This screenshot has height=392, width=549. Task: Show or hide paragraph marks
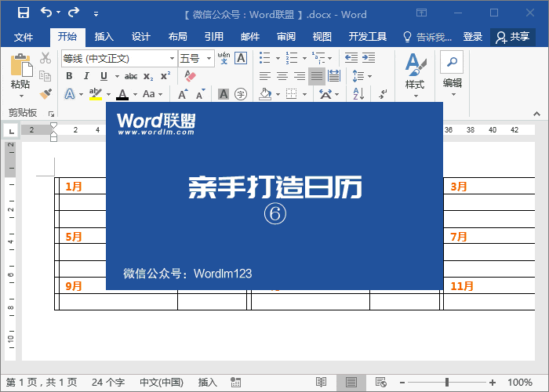click(383, 94)
